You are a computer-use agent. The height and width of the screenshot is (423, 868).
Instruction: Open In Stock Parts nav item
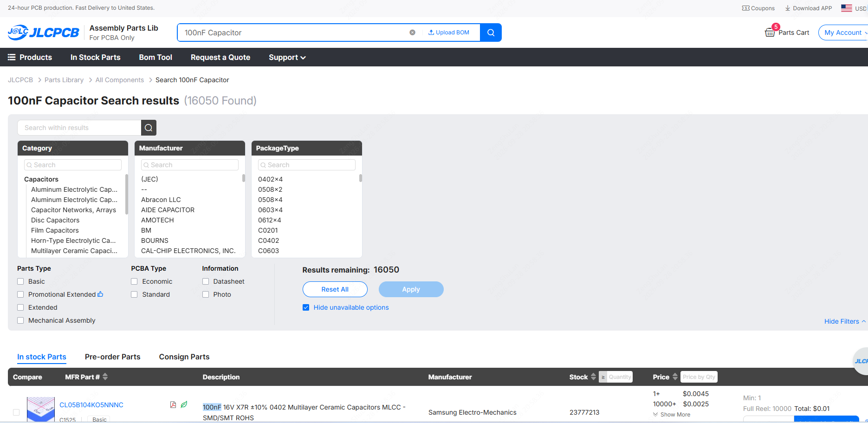[x=96, y=57]
